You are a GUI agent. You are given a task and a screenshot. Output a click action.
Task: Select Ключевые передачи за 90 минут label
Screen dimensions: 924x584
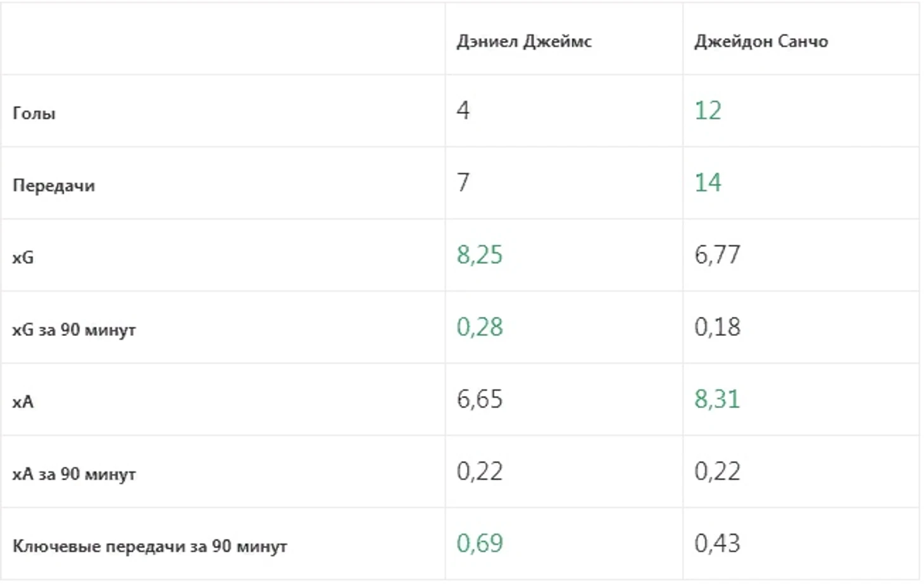point(150,547)
